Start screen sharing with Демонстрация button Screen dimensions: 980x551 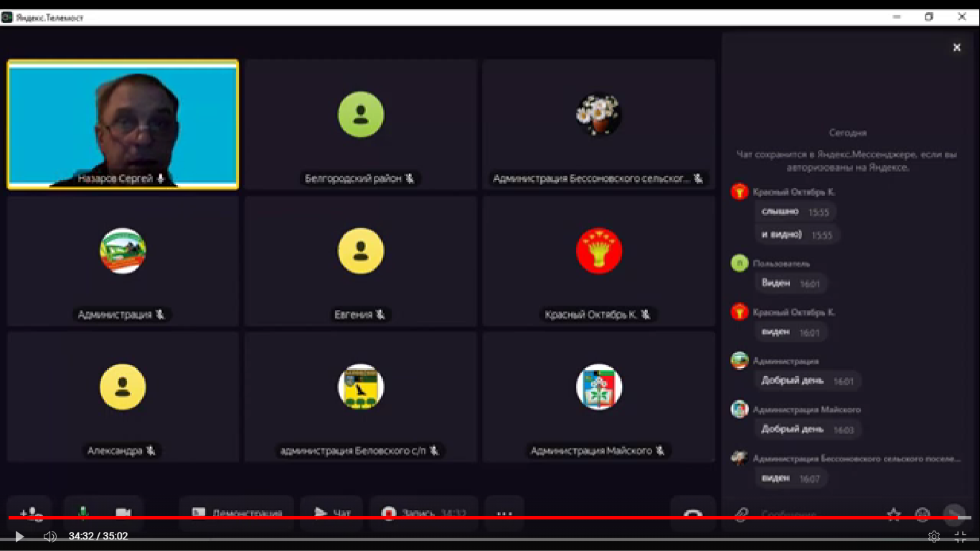coord(237,512)
